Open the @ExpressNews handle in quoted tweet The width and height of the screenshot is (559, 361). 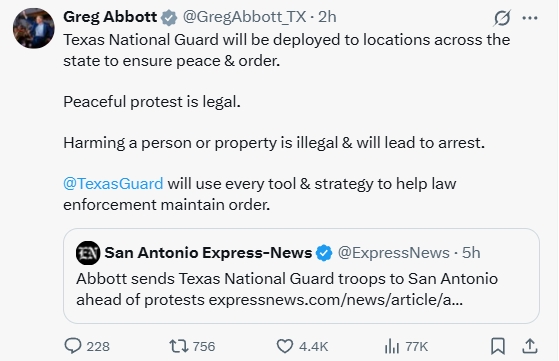pos(394,253)
